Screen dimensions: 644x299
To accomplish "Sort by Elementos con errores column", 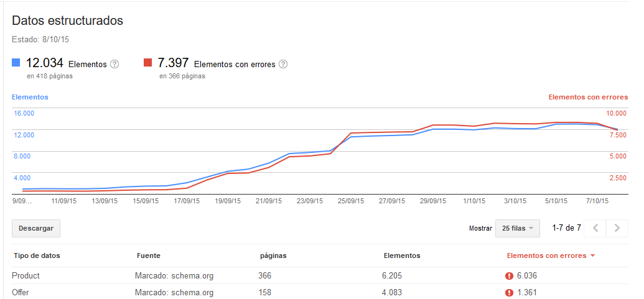I will click(551, 255).
